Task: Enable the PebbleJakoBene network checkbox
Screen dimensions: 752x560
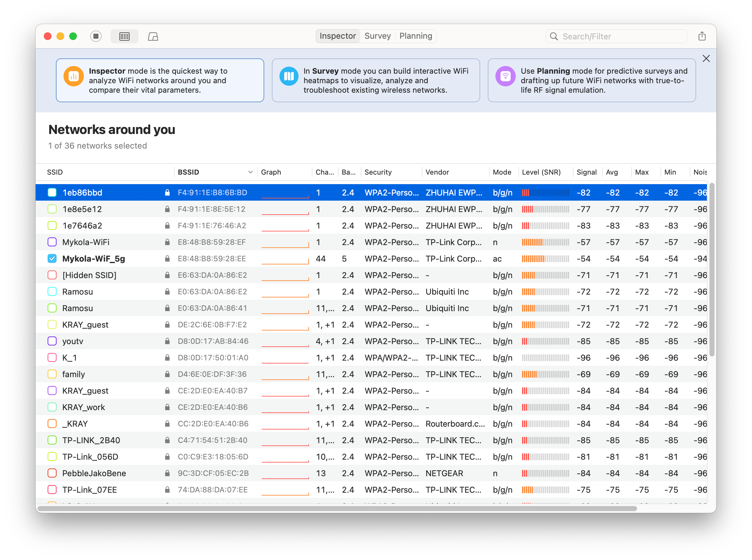Action: click(x=52, y=473)
